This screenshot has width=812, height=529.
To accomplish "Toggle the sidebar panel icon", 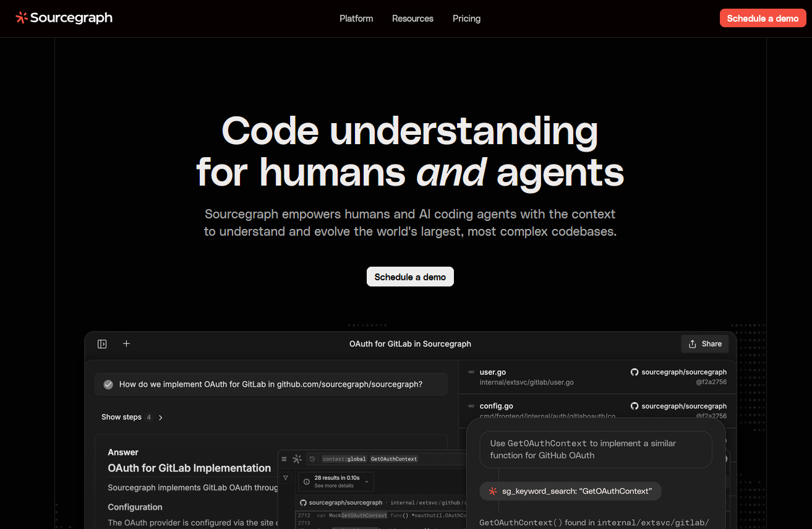I will [x=102, y=344].
